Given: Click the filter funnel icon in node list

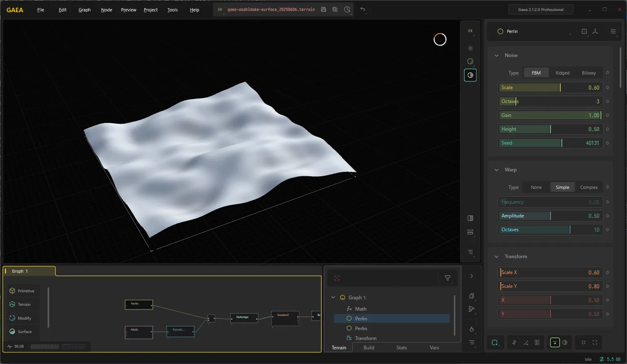Looking at the screenshot, I should click(x=447, y=278).
